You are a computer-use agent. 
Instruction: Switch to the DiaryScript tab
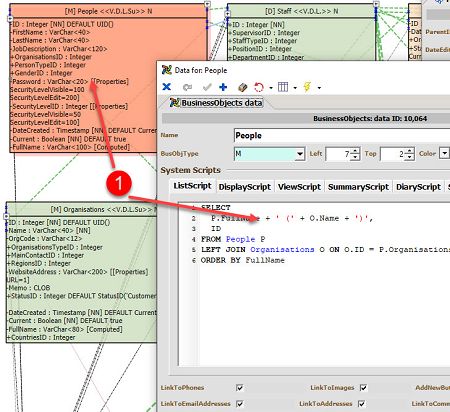click(418, 187)
